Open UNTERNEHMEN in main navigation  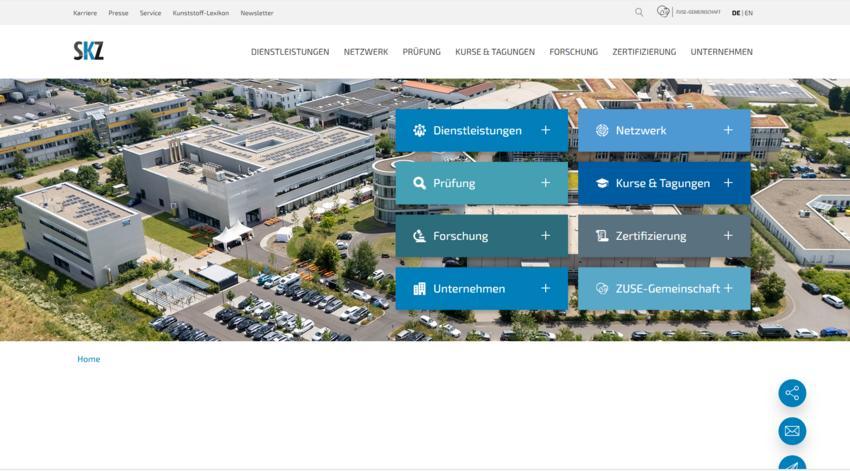(722, 52)
